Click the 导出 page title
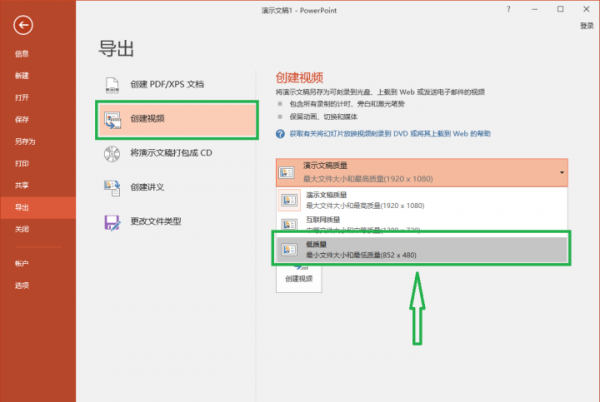Viewport: 600px width, 402px height. coord(116,49)
